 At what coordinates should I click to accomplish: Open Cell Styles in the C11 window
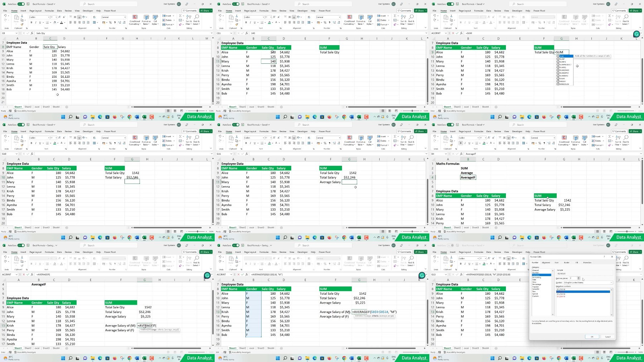coord(370,19)
